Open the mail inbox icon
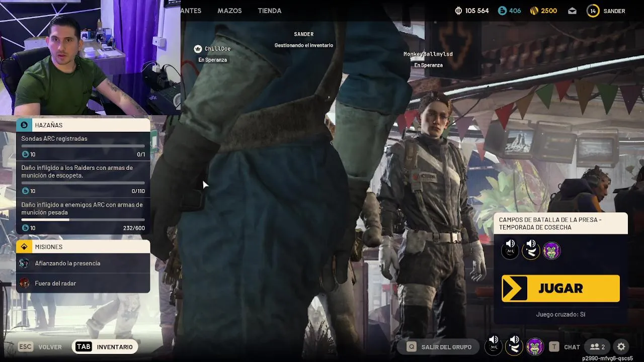Screen dimensions: 644x362 tap(572, 11)
